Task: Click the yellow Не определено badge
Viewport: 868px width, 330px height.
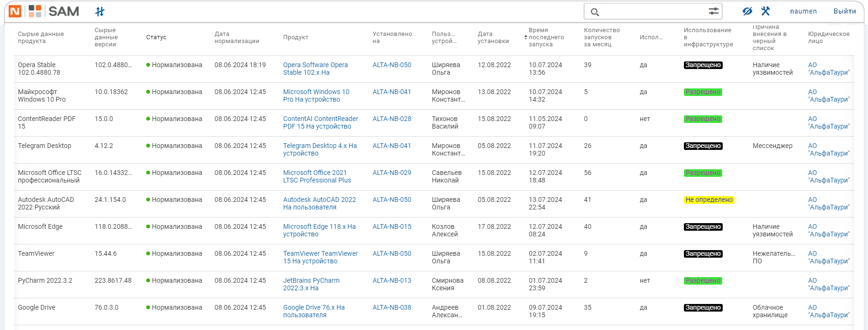Action: [x=709, y=200]
